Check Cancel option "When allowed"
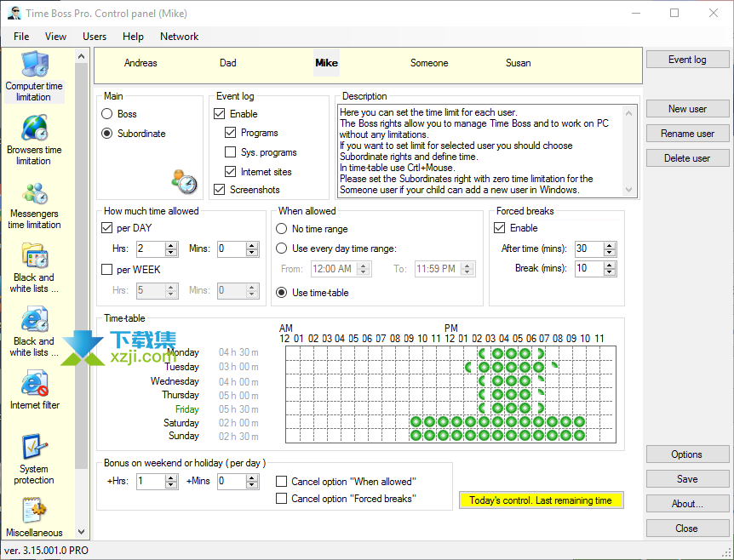Viewport: 734px width, 560px height. (x=281, y=482)
